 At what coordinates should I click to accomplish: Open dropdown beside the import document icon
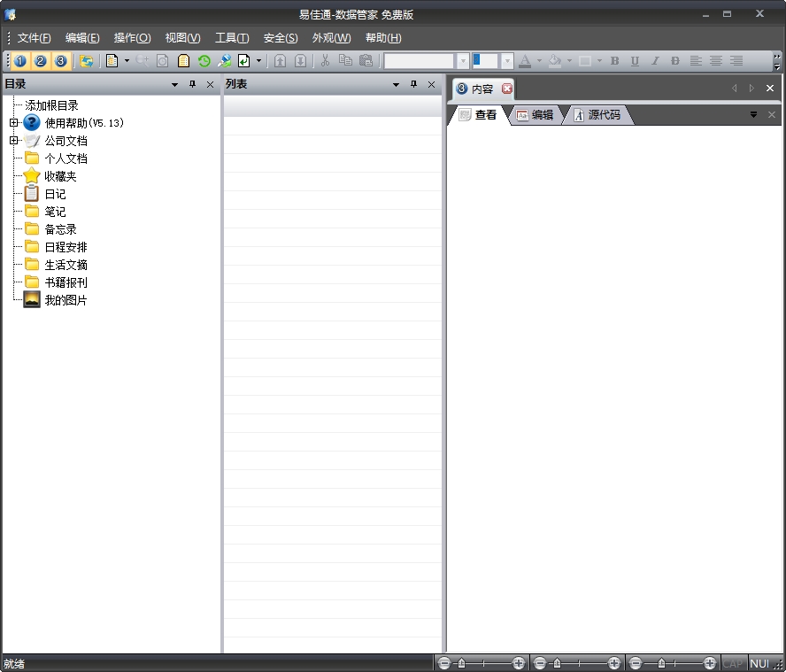coord(258,61)
